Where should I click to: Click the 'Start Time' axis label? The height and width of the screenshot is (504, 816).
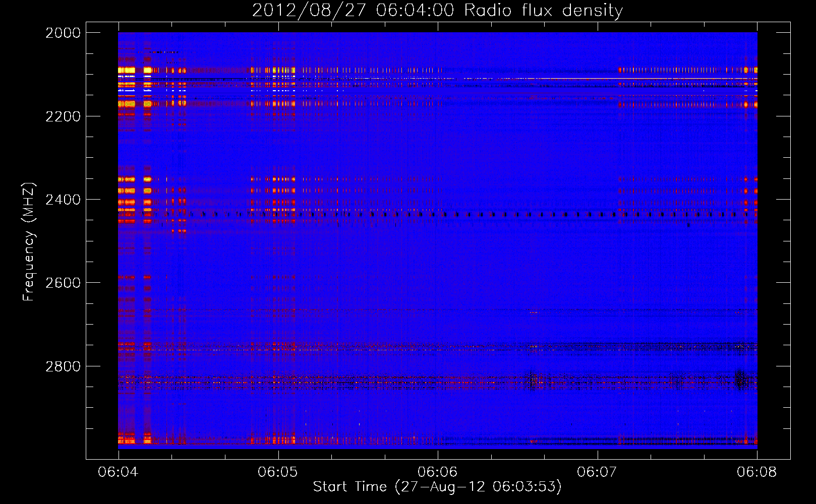click(x=437, y=486)
